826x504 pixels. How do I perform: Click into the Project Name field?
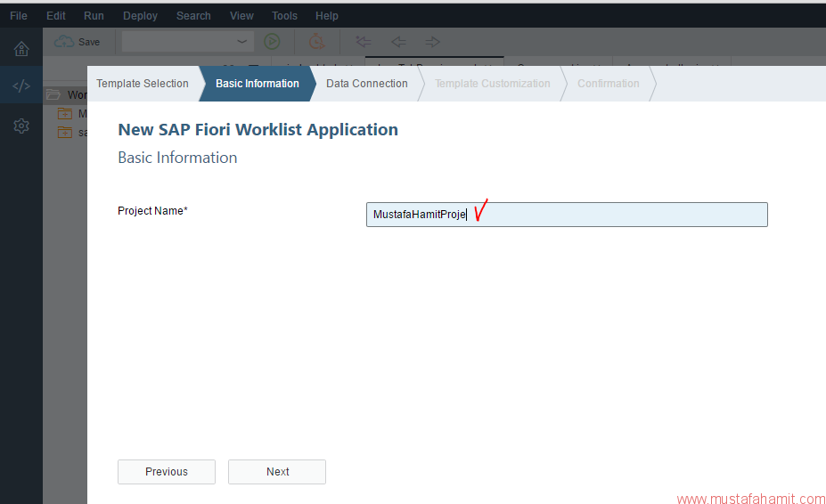(x=567, y=215)
